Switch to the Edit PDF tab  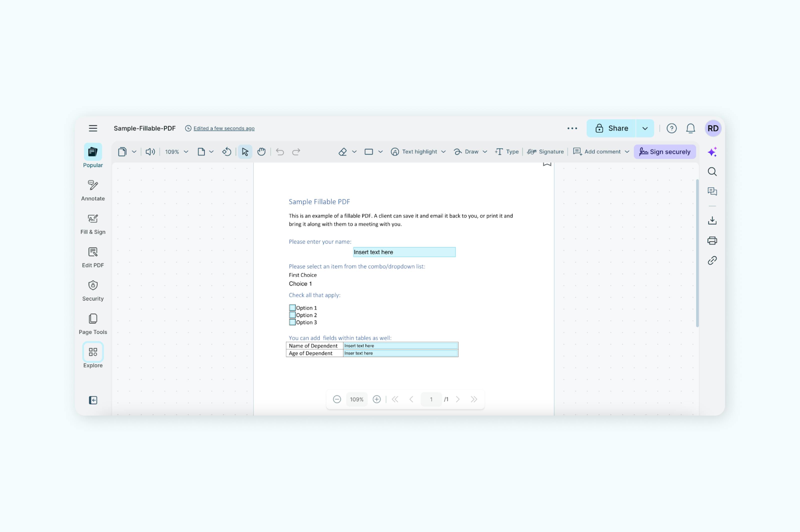(93, 257)
